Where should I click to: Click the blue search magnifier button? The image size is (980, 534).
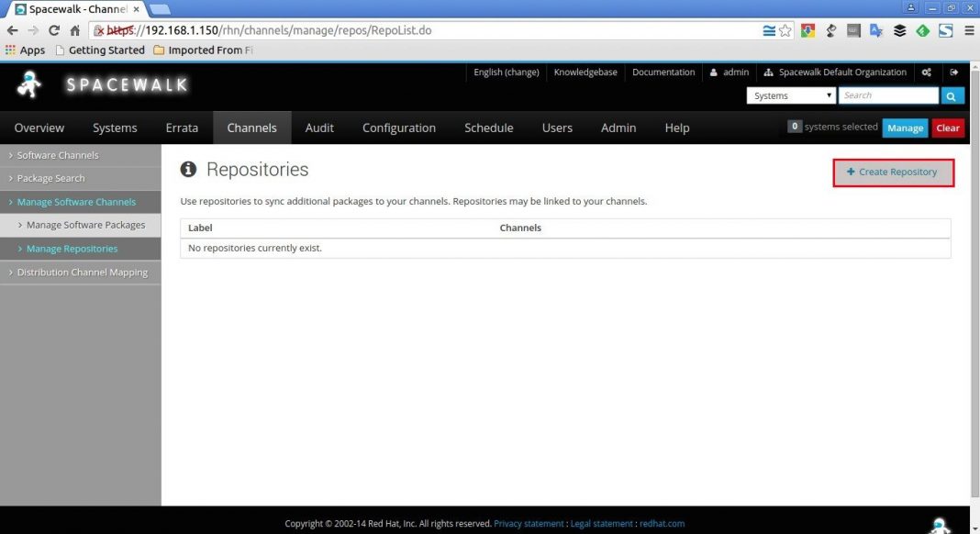pyautogui.click(x=952, y=95)
